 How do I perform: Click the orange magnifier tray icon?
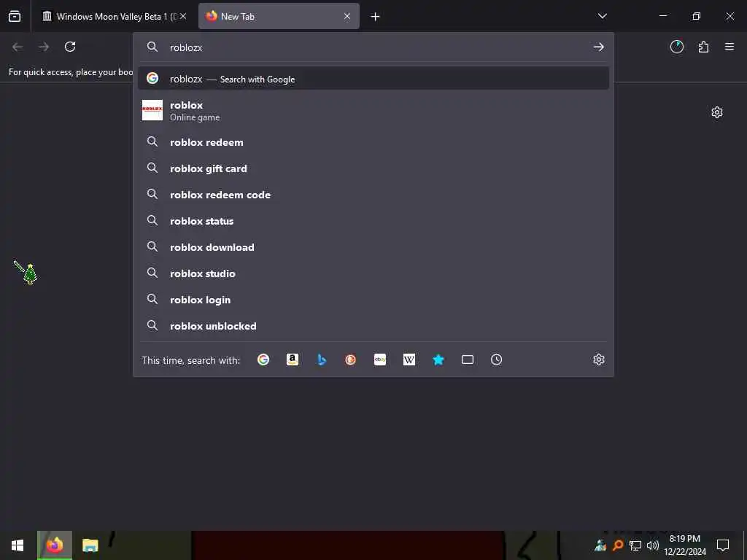618,545
